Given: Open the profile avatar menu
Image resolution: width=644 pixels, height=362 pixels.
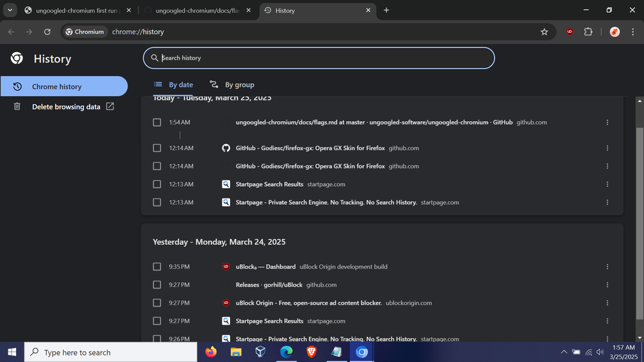Looking at the screenshot, I should click(614, 32).
